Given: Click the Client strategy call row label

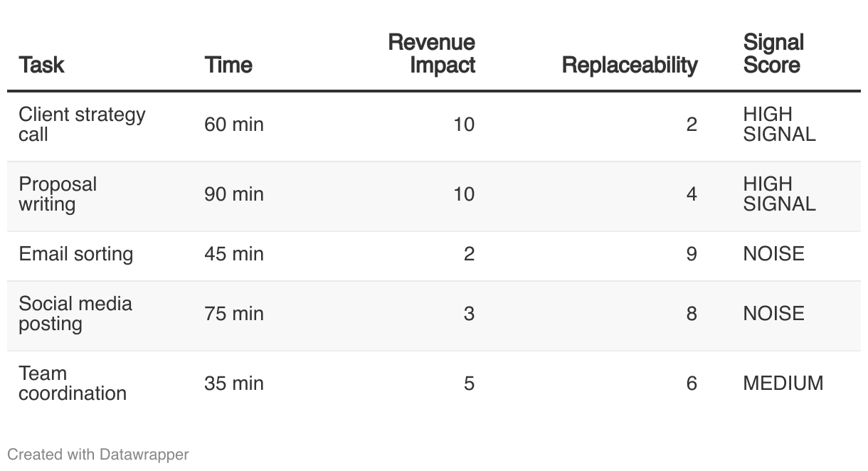Looking at the screenshot, I should 82,125.
